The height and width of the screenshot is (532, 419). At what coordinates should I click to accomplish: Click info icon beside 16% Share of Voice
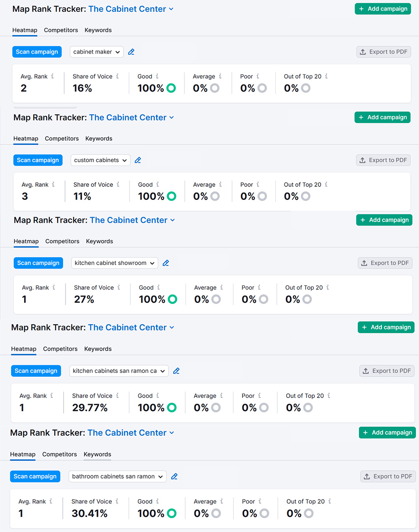pyautogui.click(x=117, y=76)
